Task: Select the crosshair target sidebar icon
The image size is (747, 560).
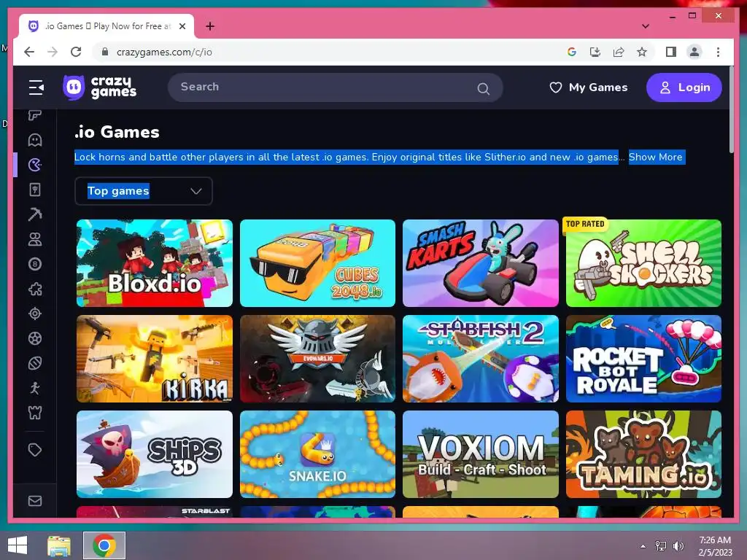Action: click(x=35, y=314)
